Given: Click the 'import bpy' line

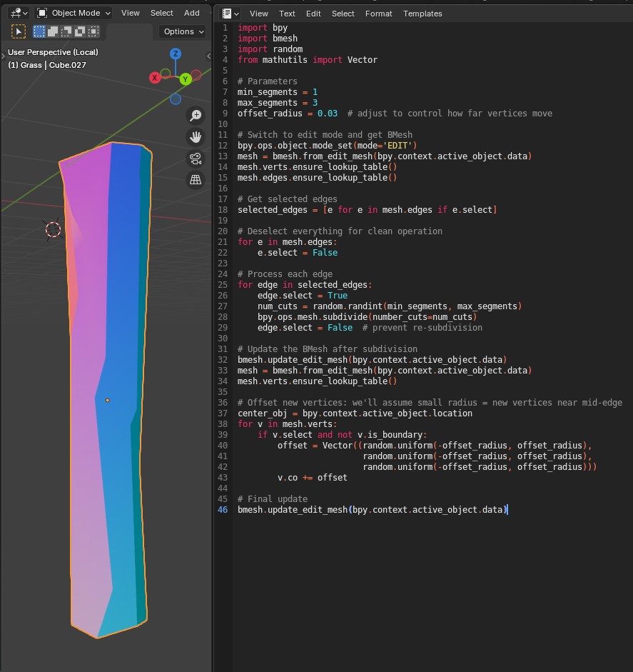Looking at the screenshot, I should (x=263, y=28).
